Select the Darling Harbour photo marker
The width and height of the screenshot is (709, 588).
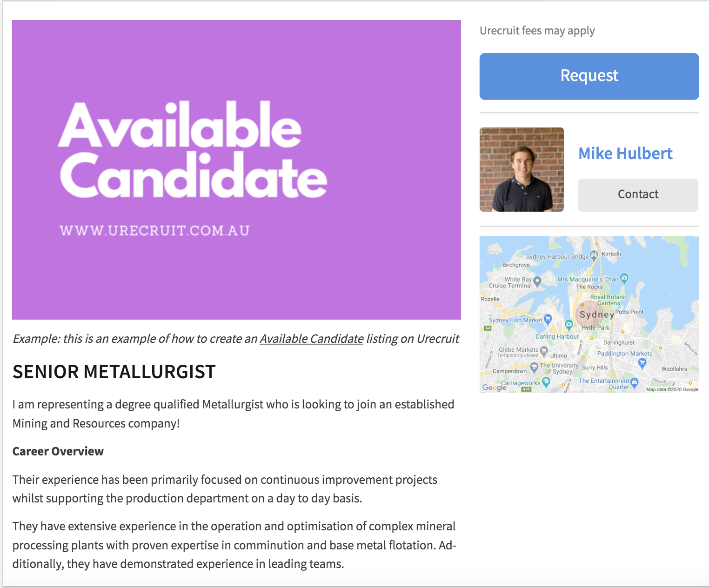coord(569,324)
